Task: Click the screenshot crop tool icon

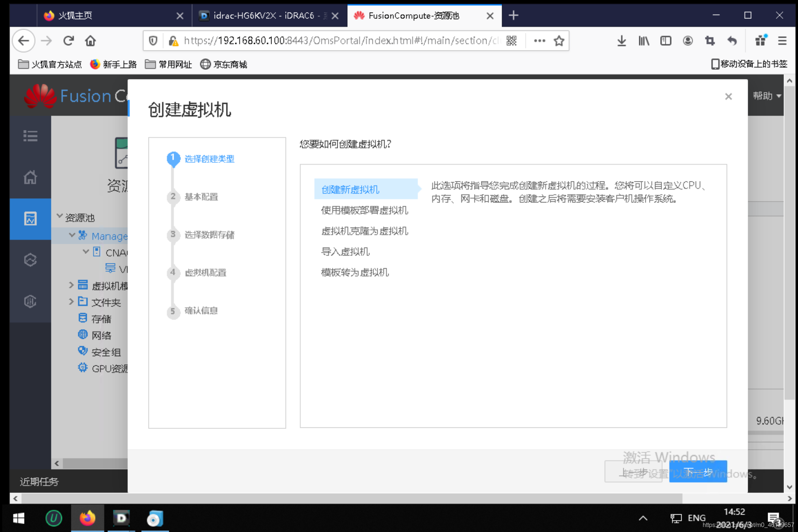Action: tap(710, 41)
